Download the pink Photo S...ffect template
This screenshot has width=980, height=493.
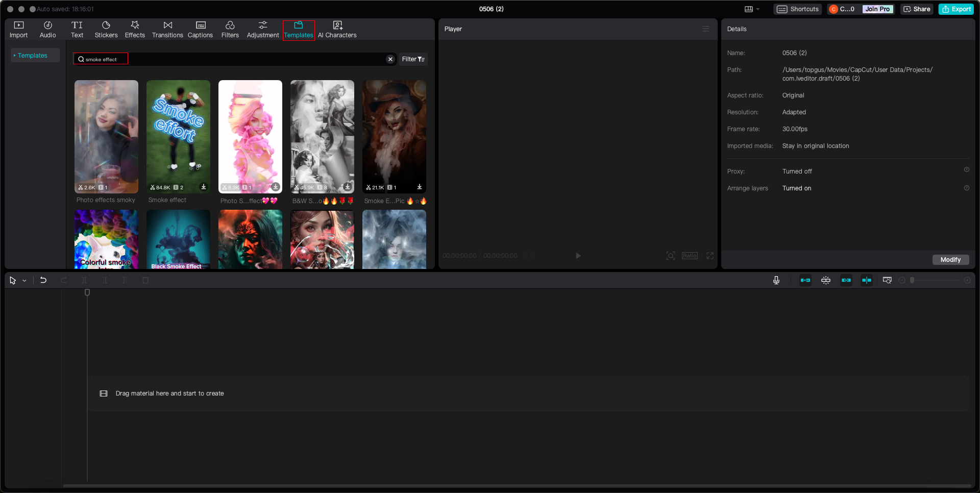[x=276, y=187]
